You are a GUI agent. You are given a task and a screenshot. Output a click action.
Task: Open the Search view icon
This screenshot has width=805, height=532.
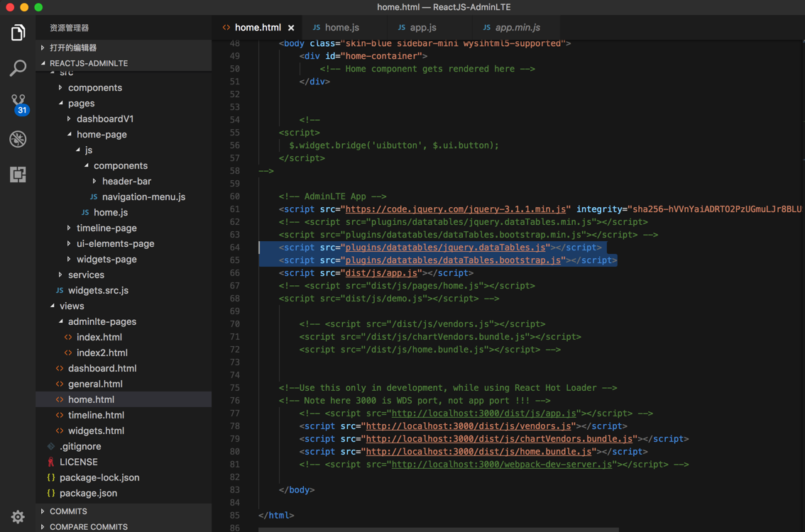point(18,68)
